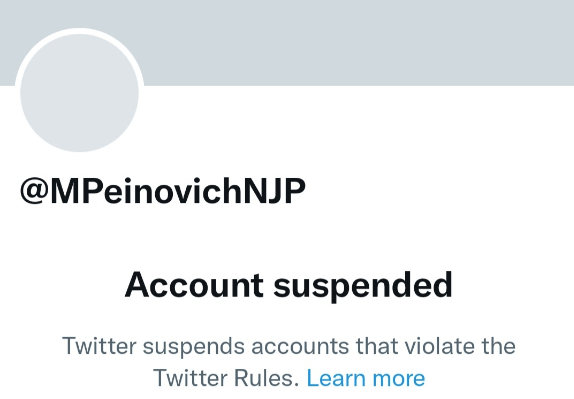Image resolution: width=574 pixels, height=399 pixels.
Task: Select the gray profile header banner
Action: tap(287, 43)
